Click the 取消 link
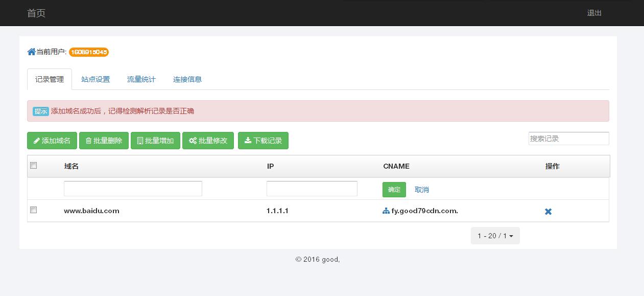644x296 pixels. coord(422,189)
